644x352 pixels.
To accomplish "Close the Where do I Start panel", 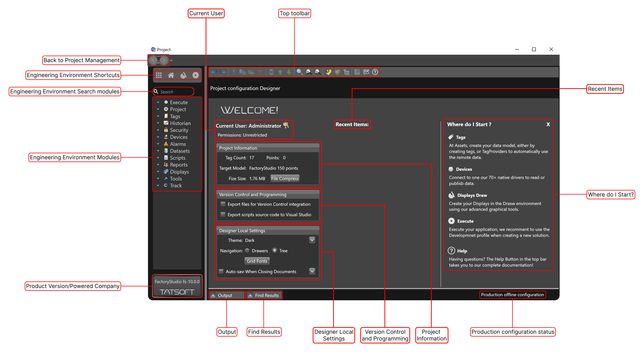I will pyautogui.click(x=548, y=125).
